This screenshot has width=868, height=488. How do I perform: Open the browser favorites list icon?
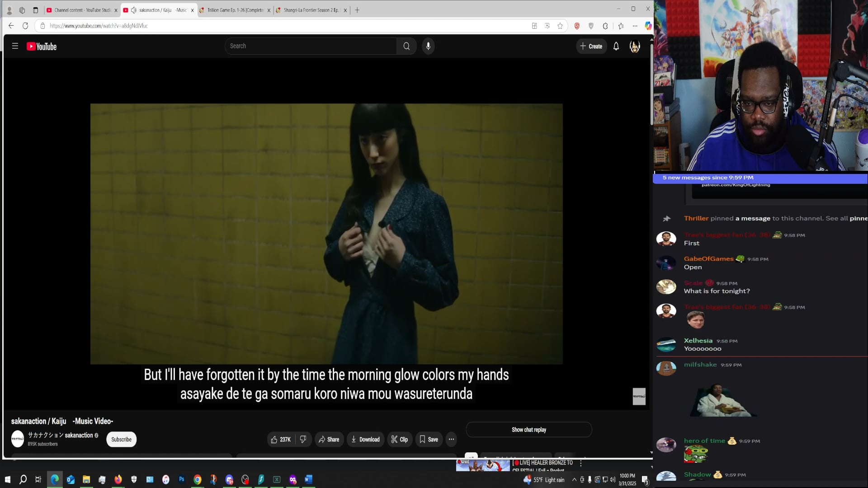621,26
